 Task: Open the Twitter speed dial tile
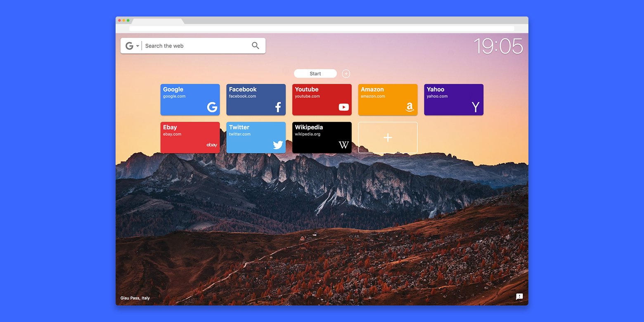[x=256, y=137]
